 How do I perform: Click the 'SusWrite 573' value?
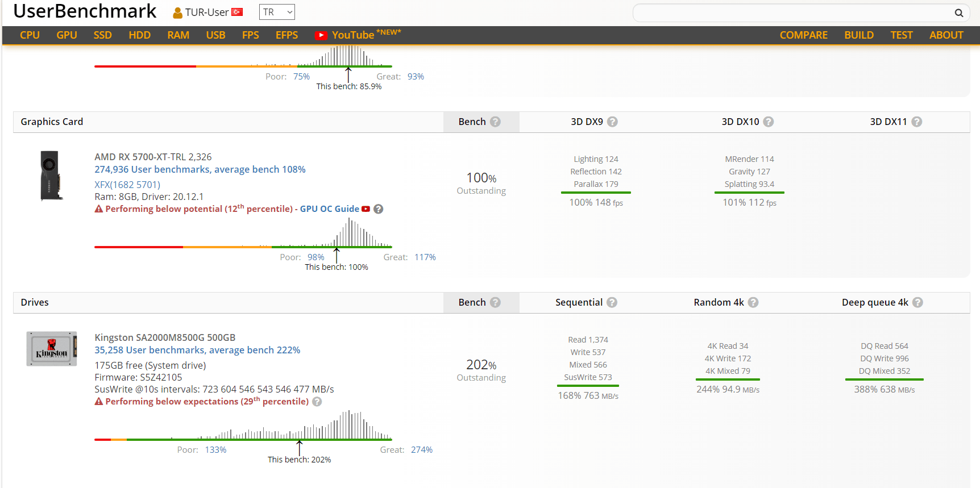588,377
